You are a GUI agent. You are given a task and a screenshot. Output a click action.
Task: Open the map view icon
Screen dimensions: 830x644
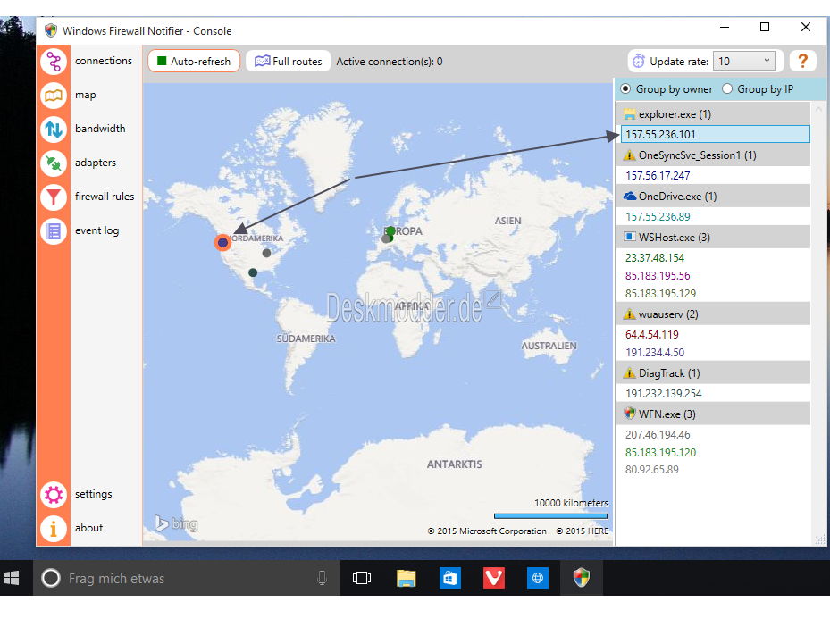pos(54,96)
